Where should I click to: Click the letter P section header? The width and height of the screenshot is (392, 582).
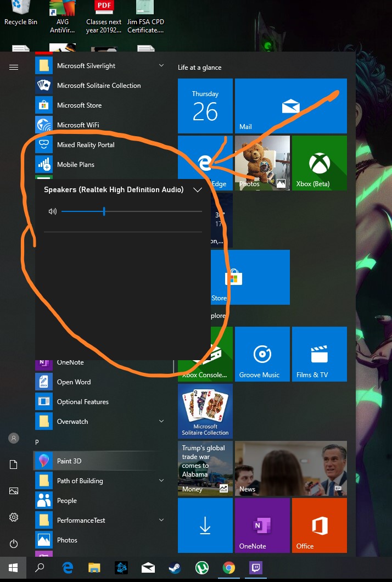(x=37, y=442)
